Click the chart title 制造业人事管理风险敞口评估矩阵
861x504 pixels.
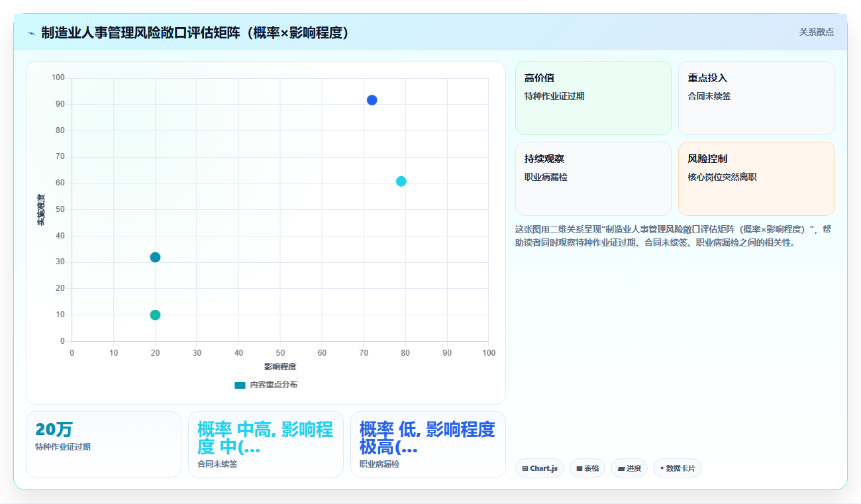pyautogui.click(x=195, y=32)
